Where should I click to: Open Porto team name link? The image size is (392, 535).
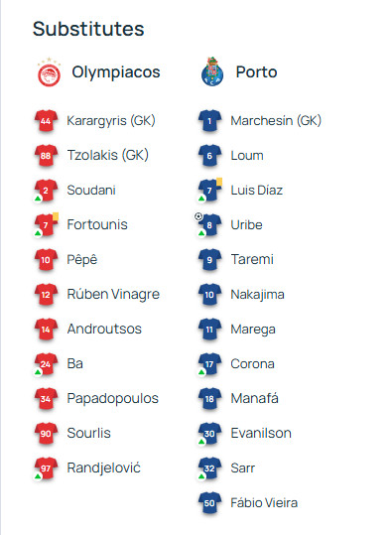tap(256, 72)
